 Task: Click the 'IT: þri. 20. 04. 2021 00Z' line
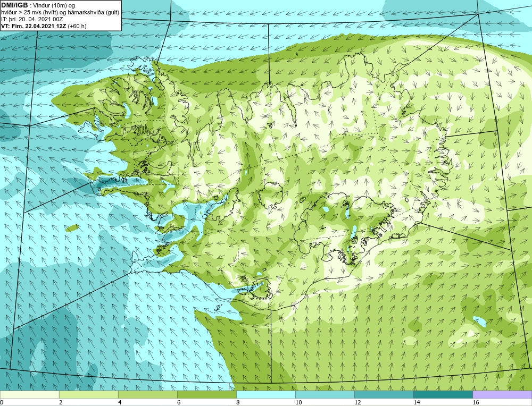tap(32, 19)
